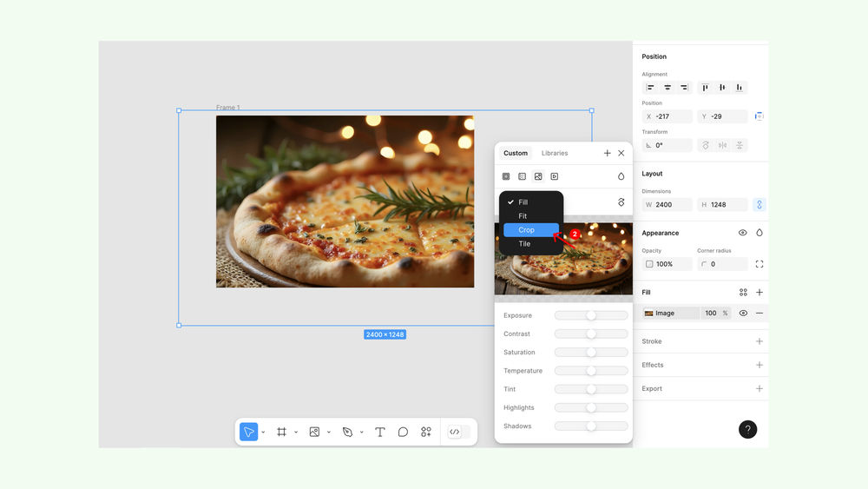Adjust the Exposure slider
Viewport: 868px width, 489px height.
(x=591, y=315)
